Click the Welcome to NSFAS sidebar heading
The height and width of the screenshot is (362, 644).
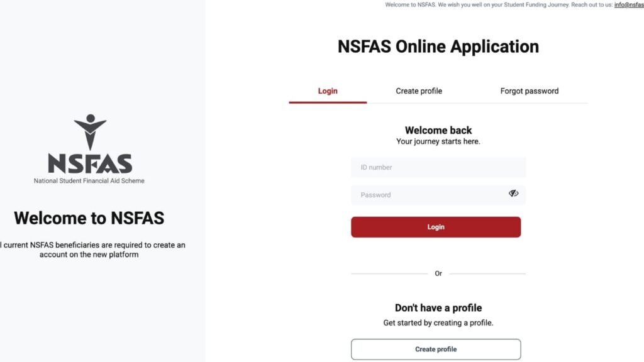pyautogui.click(x=89, y=218)
